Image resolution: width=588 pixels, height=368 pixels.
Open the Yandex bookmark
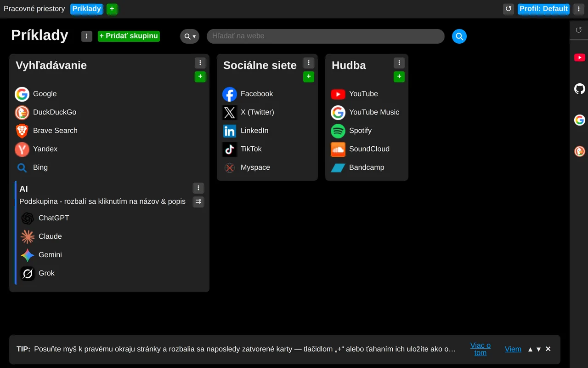tap(36, 149)
